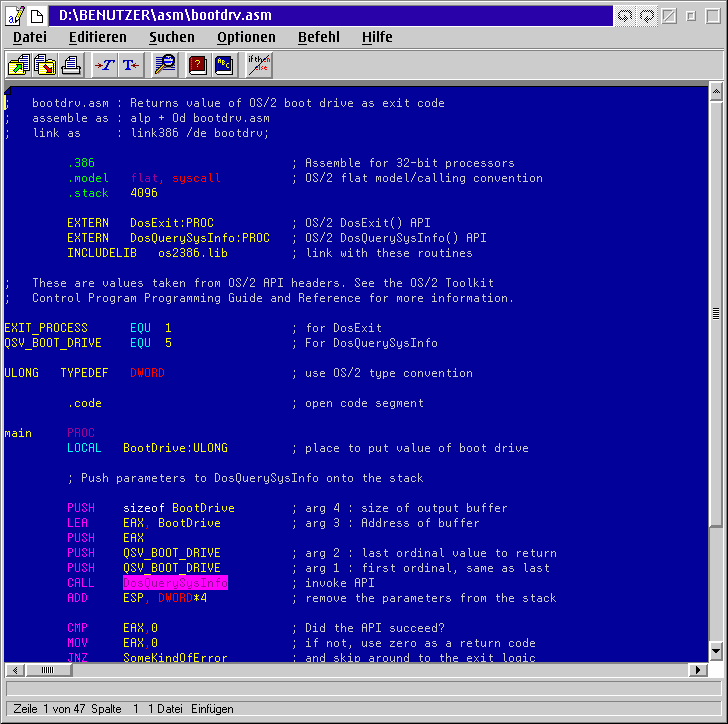Click the title bar with D:\BENUTZER\asm\bootdrv.asm
Viewport: 728px width, 724px height.
(x=331, y=16)
